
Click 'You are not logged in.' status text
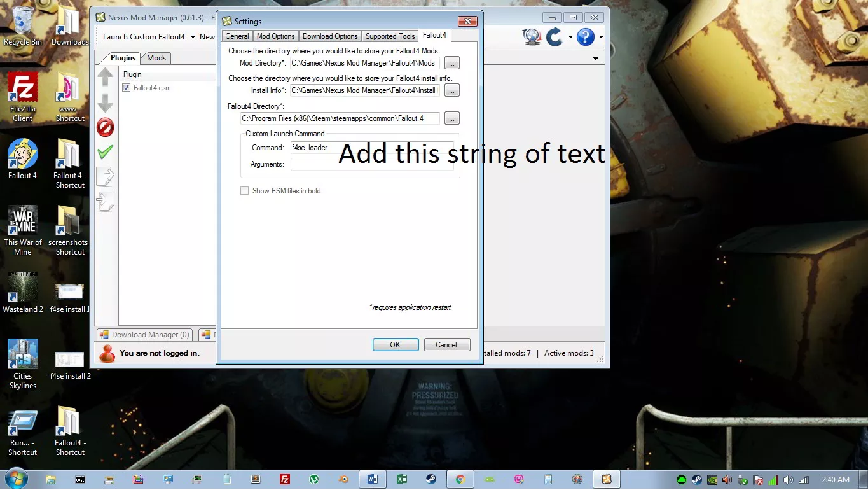tap(159, 353)
